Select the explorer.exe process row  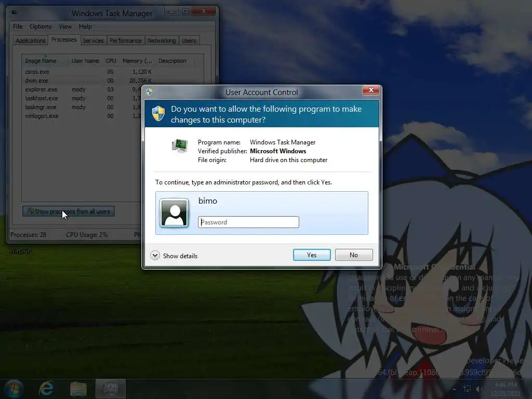pyautogui.click(x=82, y=89)
